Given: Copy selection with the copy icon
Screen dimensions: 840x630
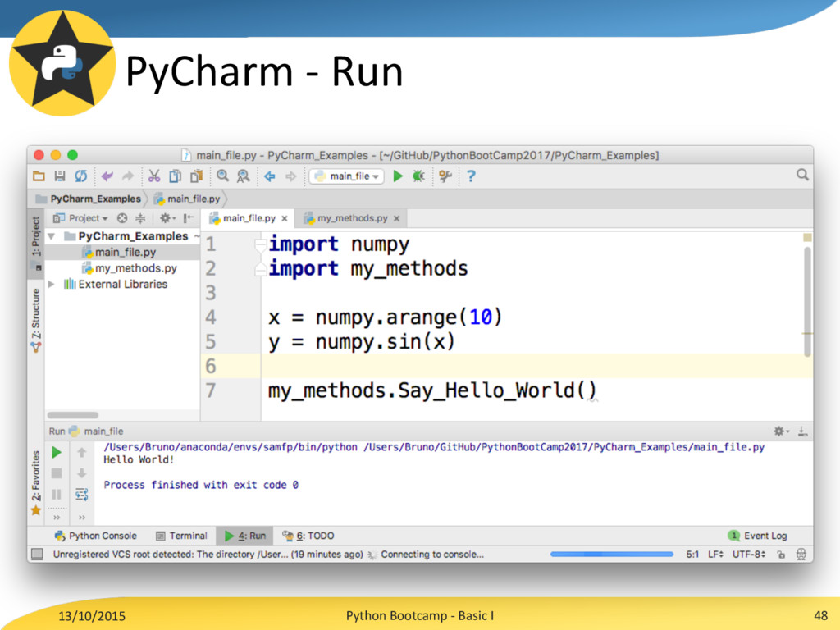Looking at the screenshot, I should [176, 176].
